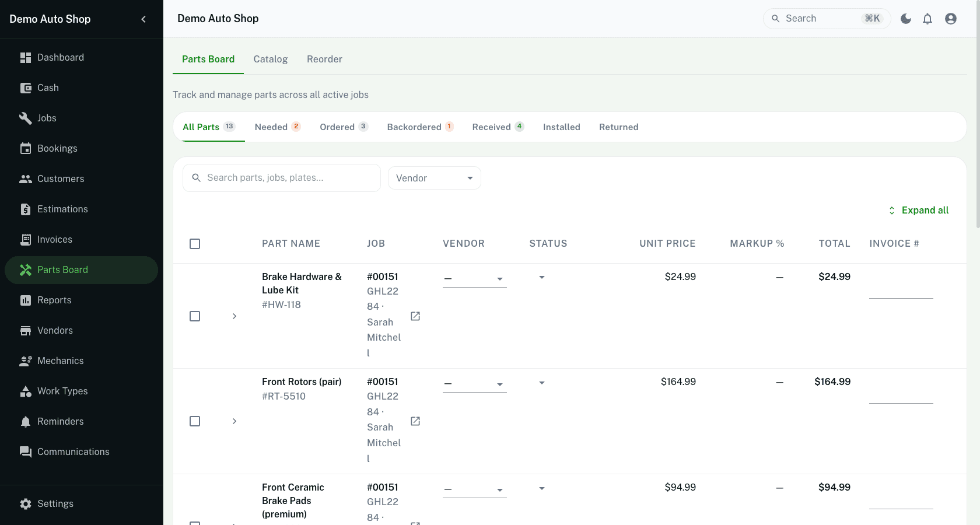Viewport: 980px width, 525px height.
Task: Open Invoices page
Action: 81,239
